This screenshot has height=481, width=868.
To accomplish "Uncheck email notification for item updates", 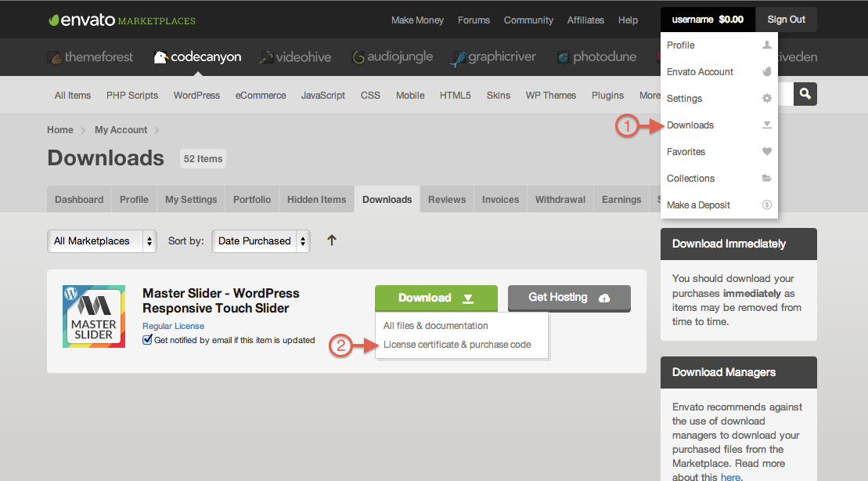I will click(x=147, y=340).
